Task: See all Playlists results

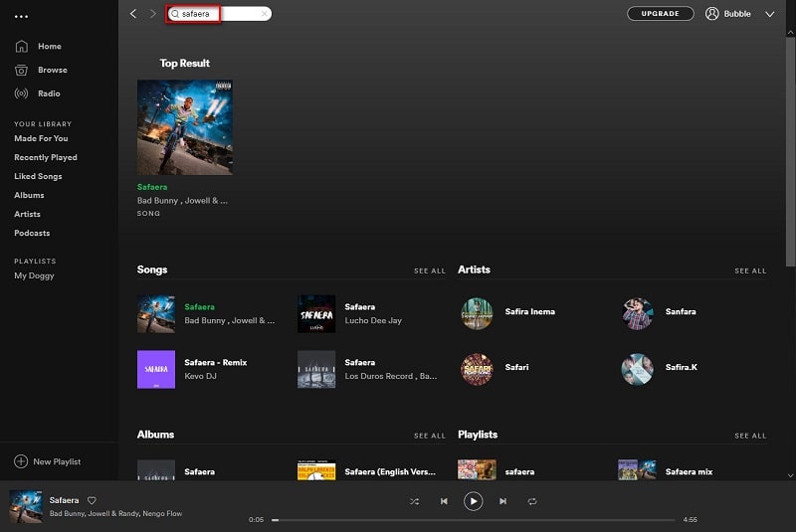Action: [x=750, y=436]
